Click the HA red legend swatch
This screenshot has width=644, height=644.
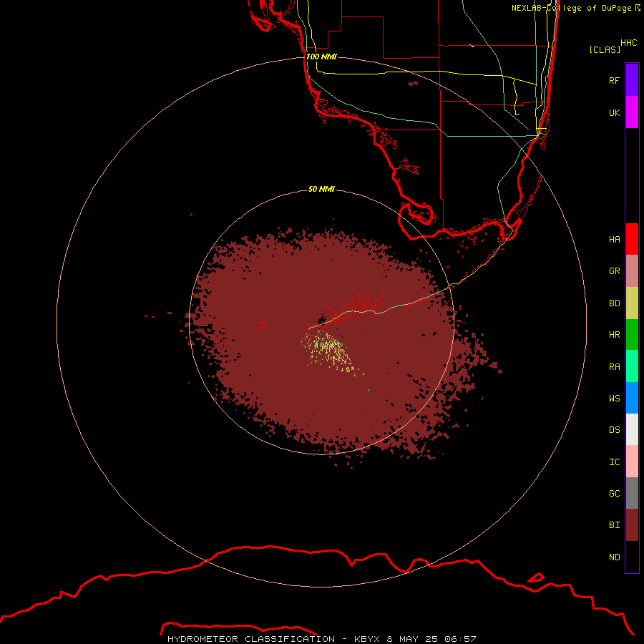pyautogui.click(x=632, y=239)
